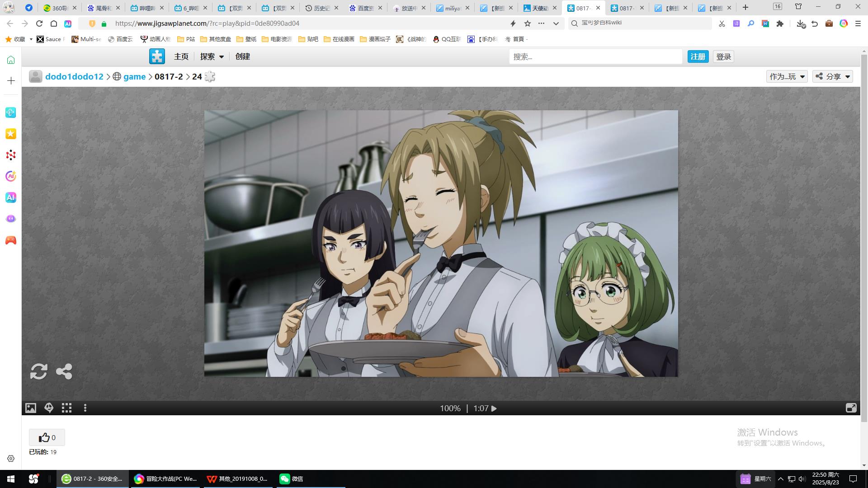Viewport: 868px width, 488px height.
Task: Open the sidebar game controller icon
Action: (x=11, y=240)
